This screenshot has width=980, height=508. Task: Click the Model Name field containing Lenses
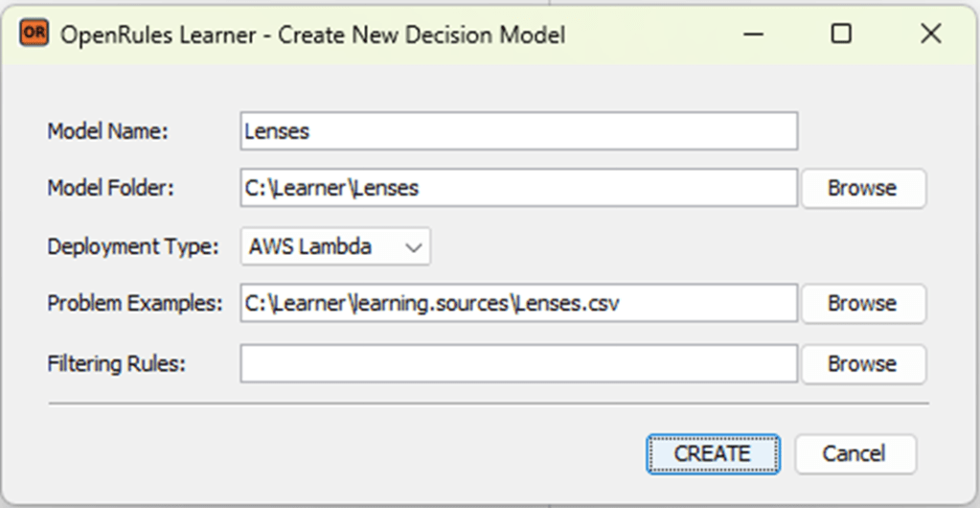tap(518, 131)
